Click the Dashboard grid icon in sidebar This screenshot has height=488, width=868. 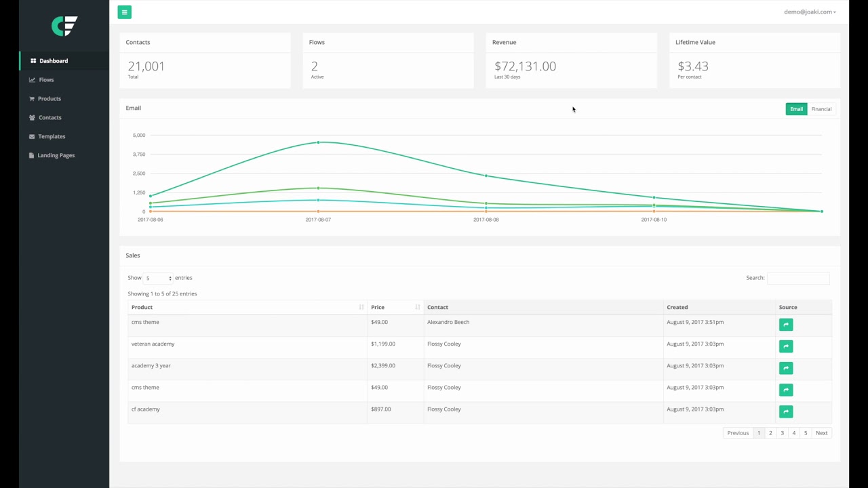coord(33,61)
